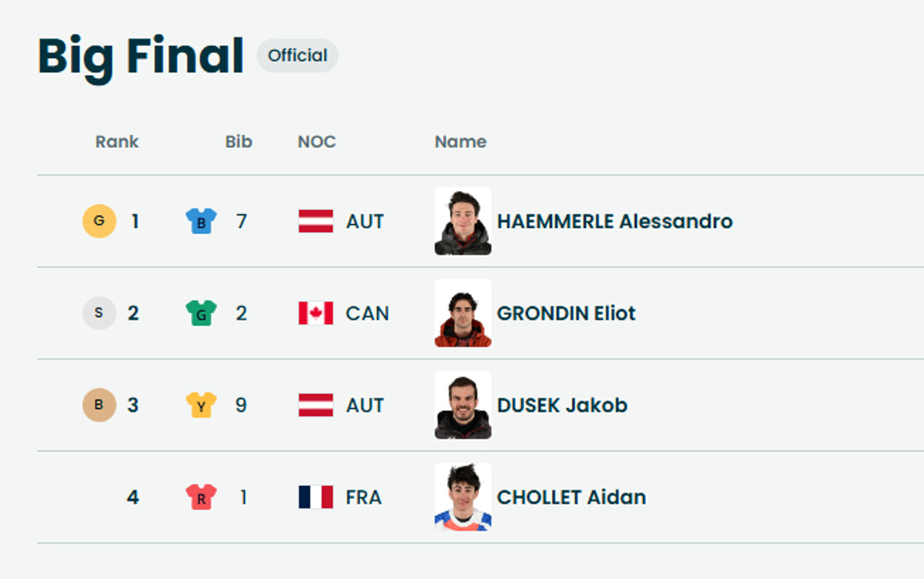Open DUSEK Jakob athlete profile
924x579 pixels.
562,405
